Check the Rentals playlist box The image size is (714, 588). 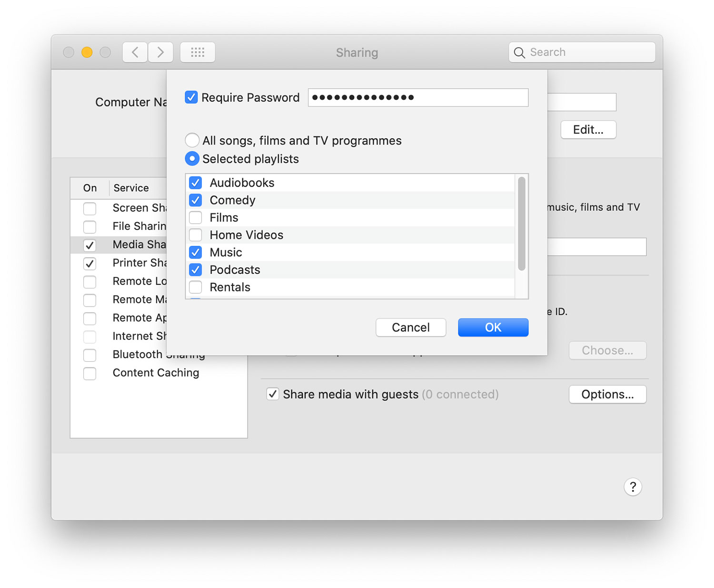(196, 287)
